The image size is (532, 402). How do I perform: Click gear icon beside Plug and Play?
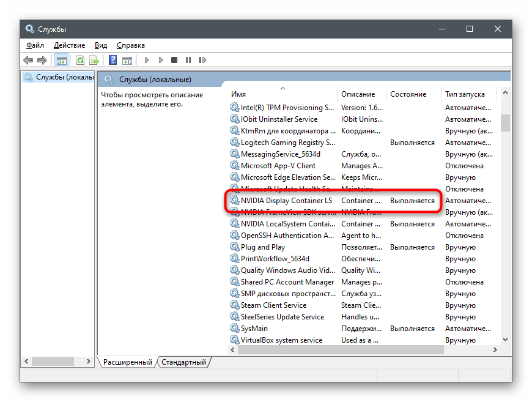coord(234,247)
